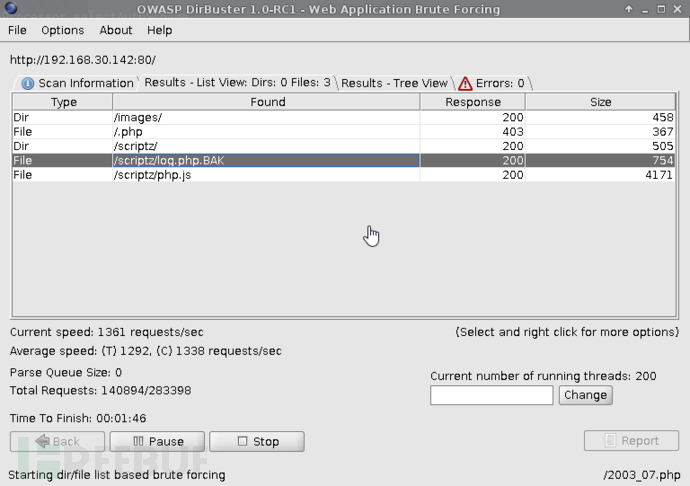The image size is (690, 486).
Task: Select the /scriptz/ directory row
Action: pos(344,146)
